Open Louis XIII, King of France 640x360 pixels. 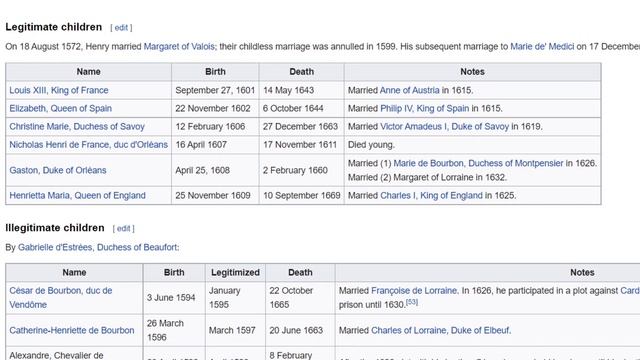tap(59, 90)
